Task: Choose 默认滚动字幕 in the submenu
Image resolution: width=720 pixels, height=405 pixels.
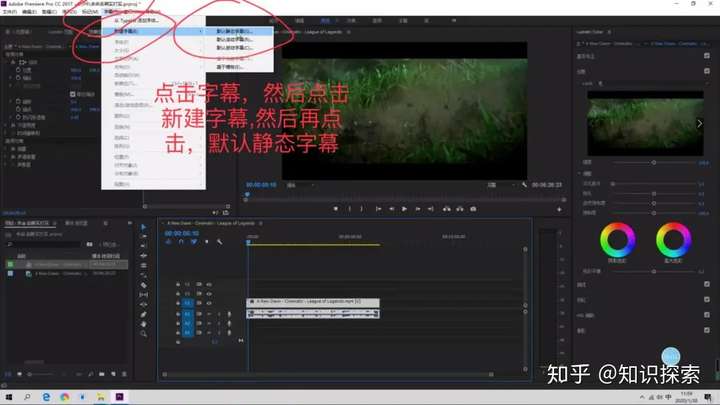Action: (239, 39)
